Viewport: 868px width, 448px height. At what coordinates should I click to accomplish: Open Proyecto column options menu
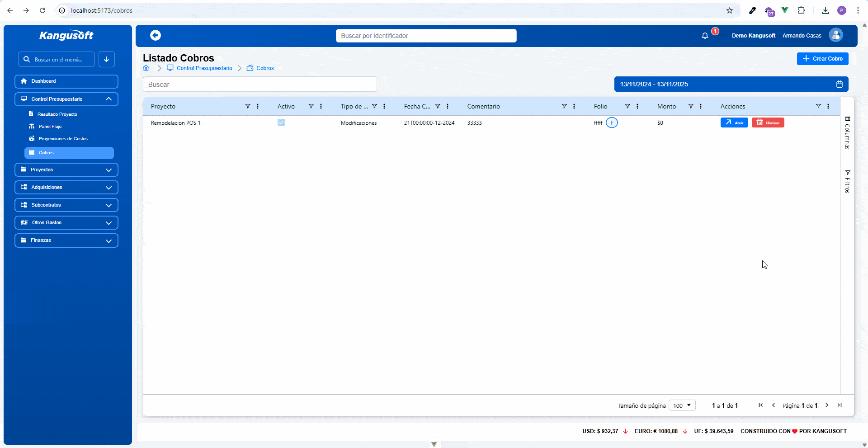click(x=258, y=106)
